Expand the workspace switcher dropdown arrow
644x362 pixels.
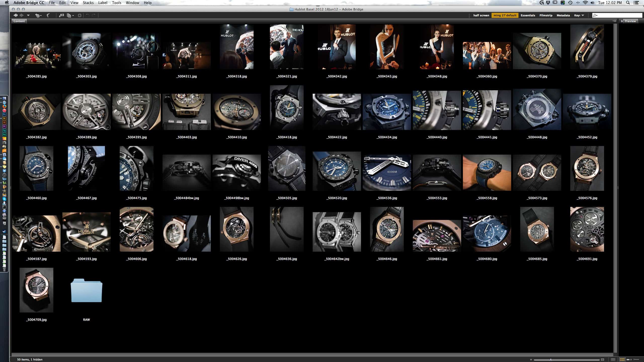pyautogui.click(x=583, y=15)
